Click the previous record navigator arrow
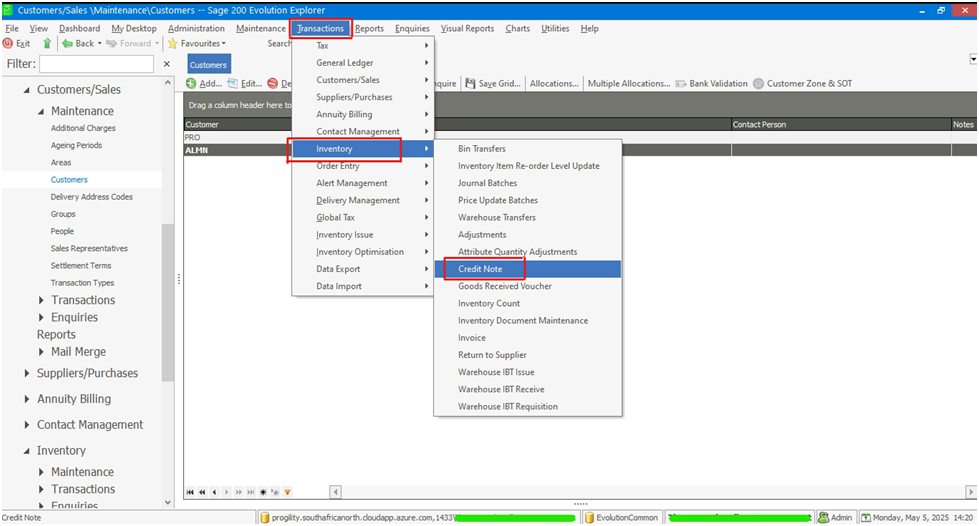Viewport: 979px width, 526px height. [214, 492]
